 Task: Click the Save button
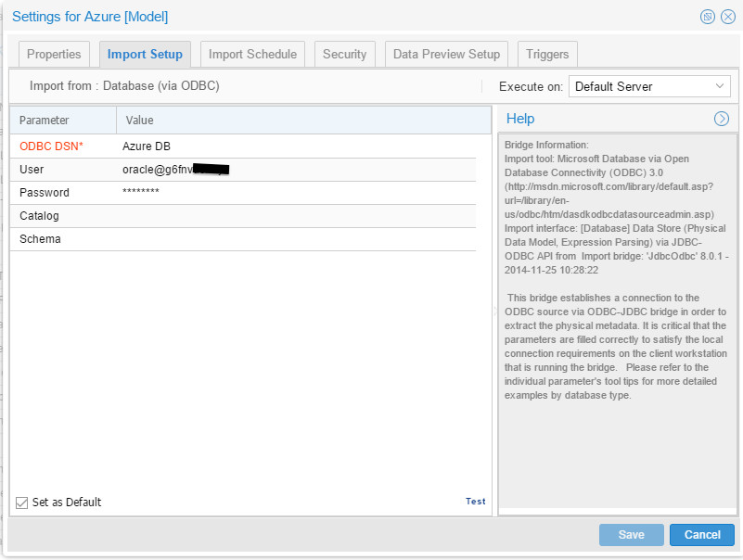pos(631,535)
